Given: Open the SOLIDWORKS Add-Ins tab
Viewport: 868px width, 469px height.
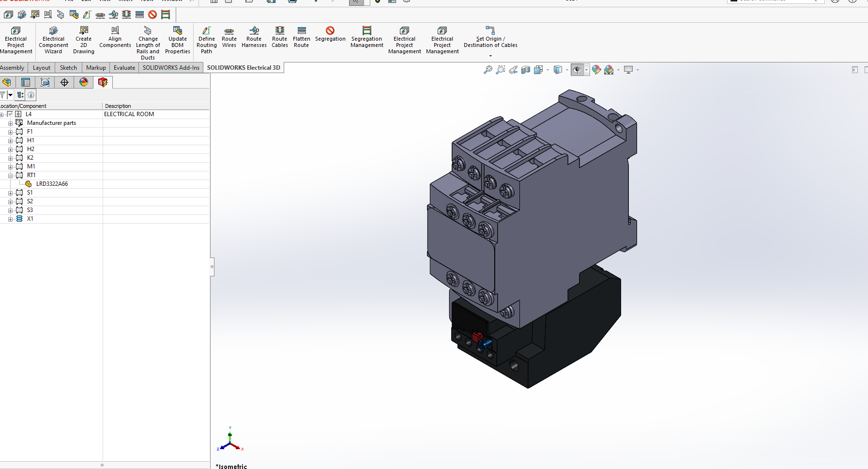Looking at the screenshot, I should pos(171,68).
